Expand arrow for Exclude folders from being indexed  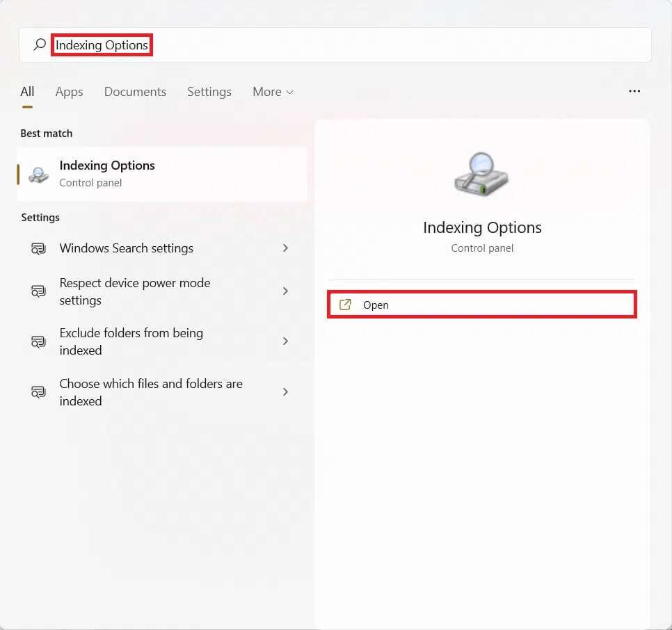pos(285,341)
